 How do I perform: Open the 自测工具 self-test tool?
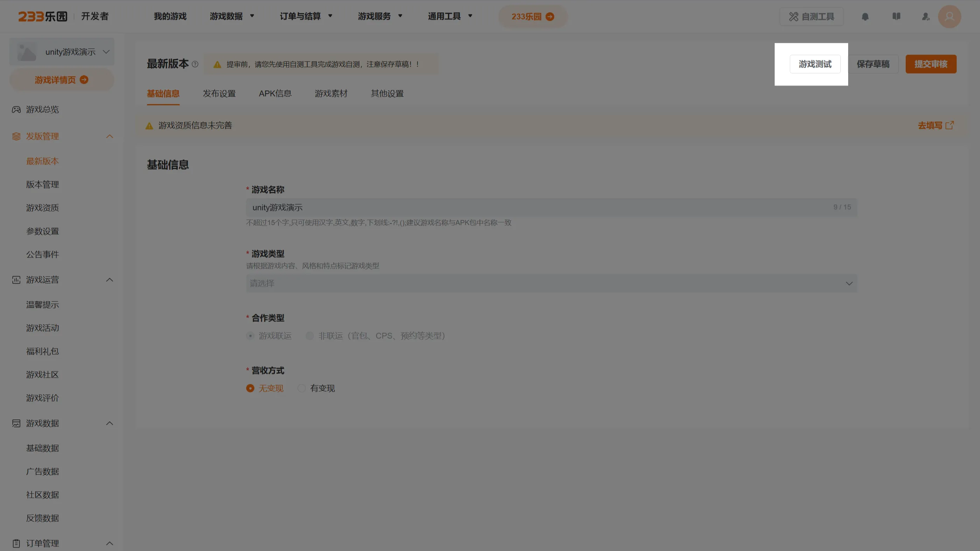(811, 17)
